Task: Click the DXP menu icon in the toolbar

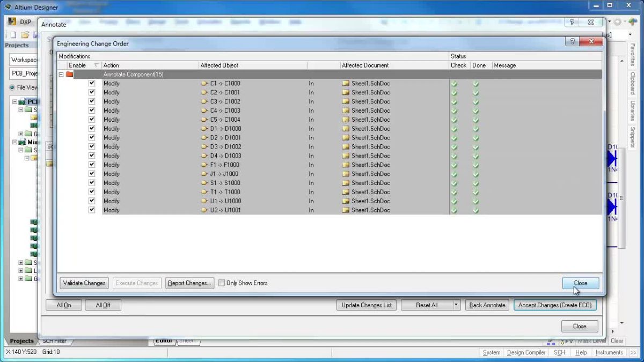Action: (x=12, y=22)
